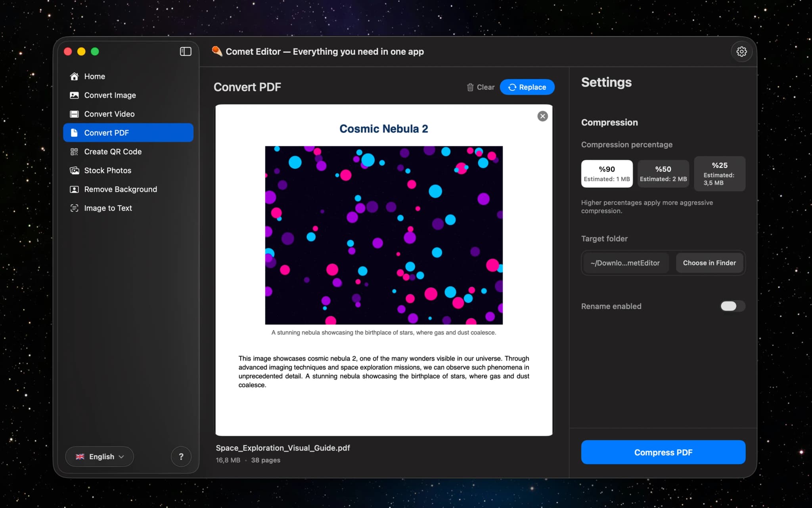Toggle the sidebar visibility icon
812x508 pixels.
(185, 51)
